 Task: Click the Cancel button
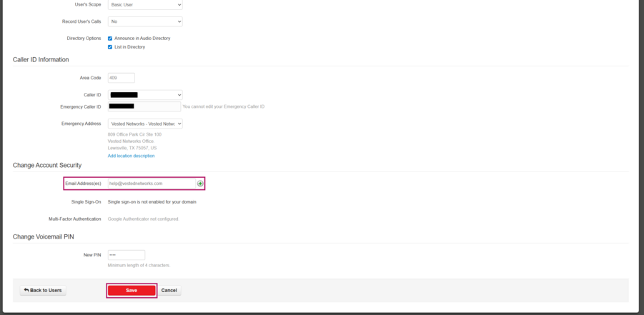pos(169,290)
